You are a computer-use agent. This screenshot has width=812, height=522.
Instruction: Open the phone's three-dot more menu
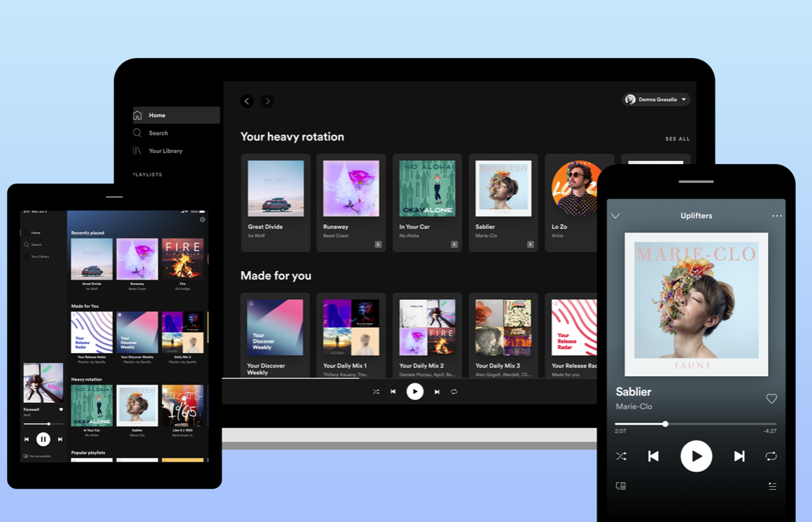tap(777, 216)
